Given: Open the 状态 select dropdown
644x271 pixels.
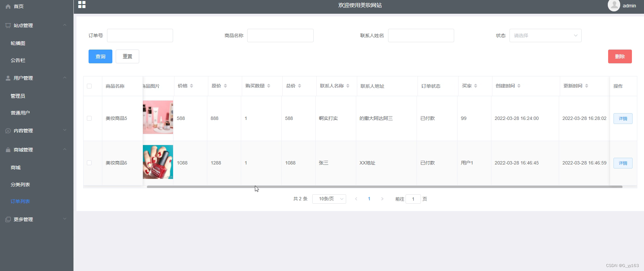Looking at the screenshot, I should click(545, 36).
